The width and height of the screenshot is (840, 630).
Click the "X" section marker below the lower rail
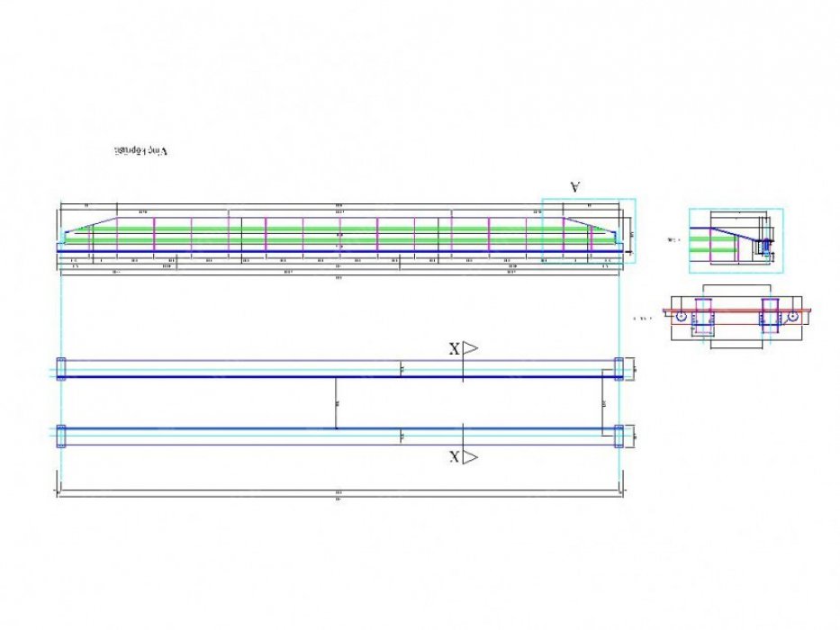click(454, 457)
